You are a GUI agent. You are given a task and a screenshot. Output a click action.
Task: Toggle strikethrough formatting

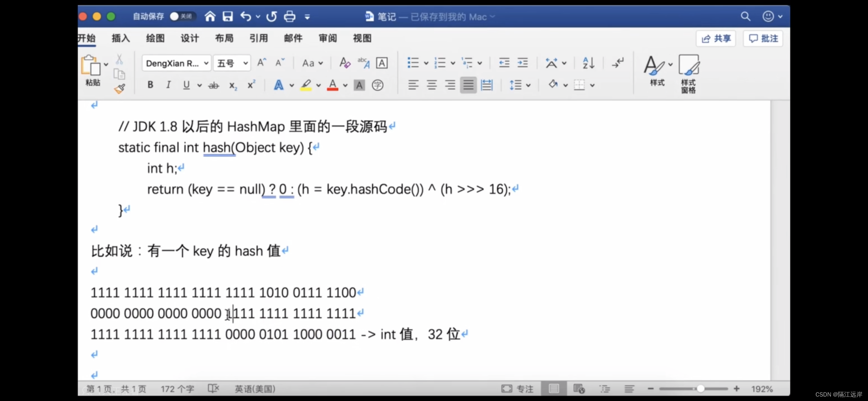214,85
